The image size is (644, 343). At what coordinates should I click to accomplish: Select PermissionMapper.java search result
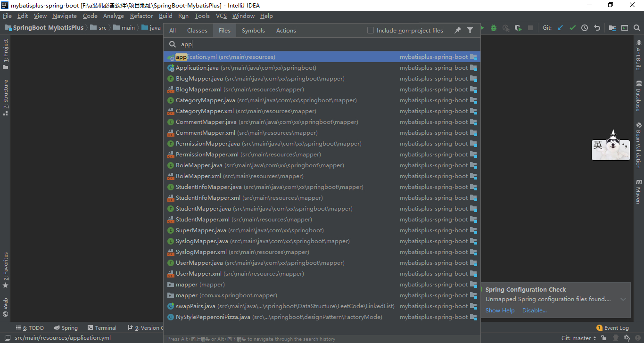[x=322, y=144]
